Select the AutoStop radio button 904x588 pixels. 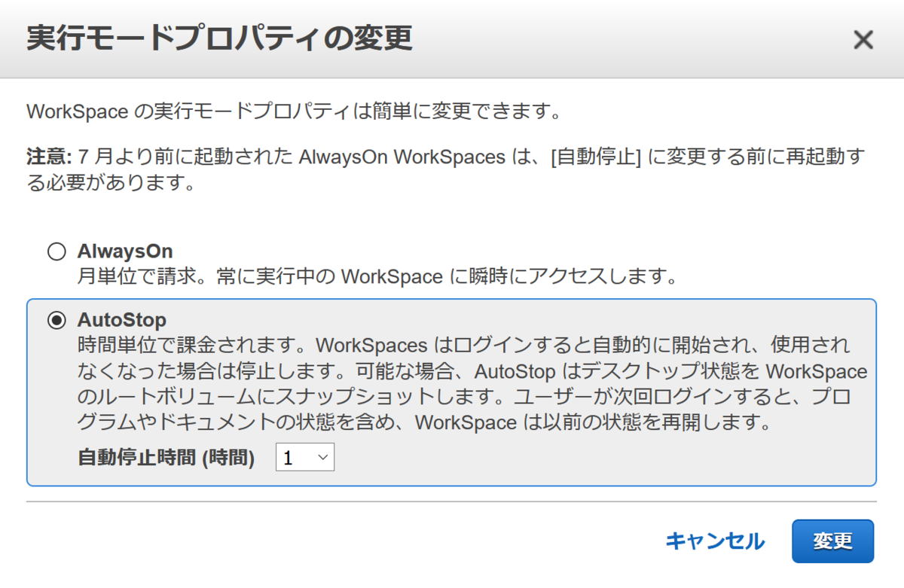tap(56, 319)
